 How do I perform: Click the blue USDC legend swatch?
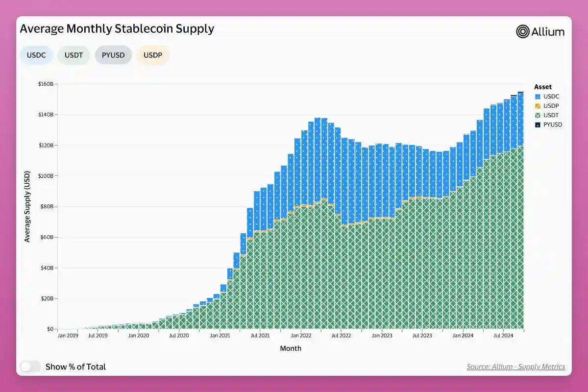click(538, 97)
